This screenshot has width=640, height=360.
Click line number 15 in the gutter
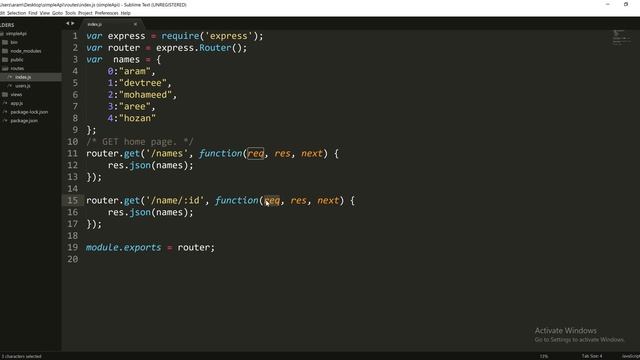click(72, 200)
